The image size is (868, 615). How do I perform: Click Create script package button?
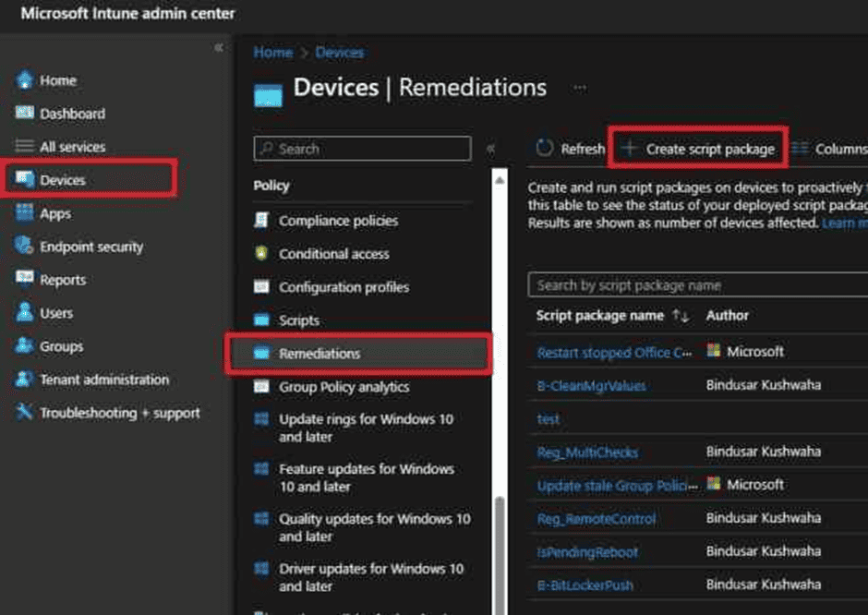[698, 149]
